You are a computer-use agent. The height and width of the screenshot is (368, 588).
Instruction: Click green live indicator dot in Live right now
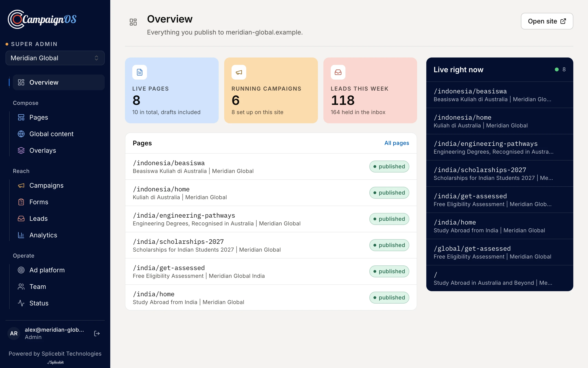click(x=557, y=70)
